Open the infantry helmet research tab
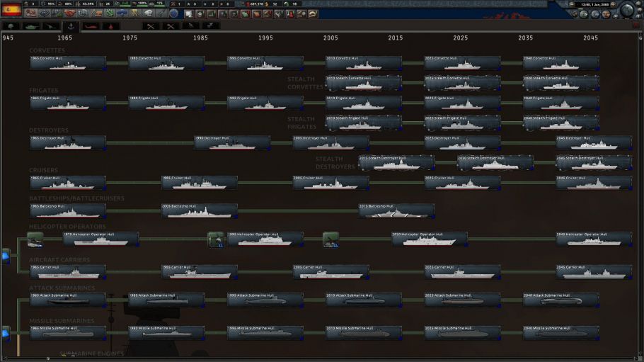This screenshot has width=644, height=362. tap(12, 26)
